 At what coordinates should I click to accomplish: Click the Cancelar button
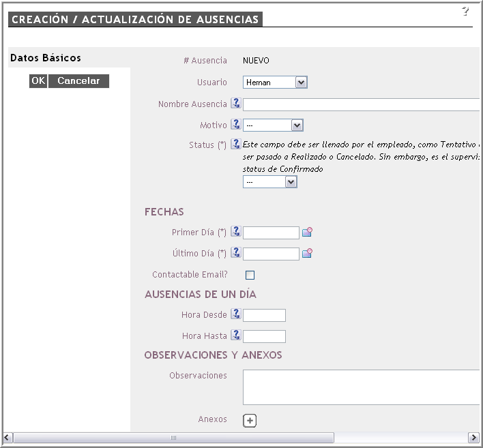pyautogui.click(x=78, y=81)
